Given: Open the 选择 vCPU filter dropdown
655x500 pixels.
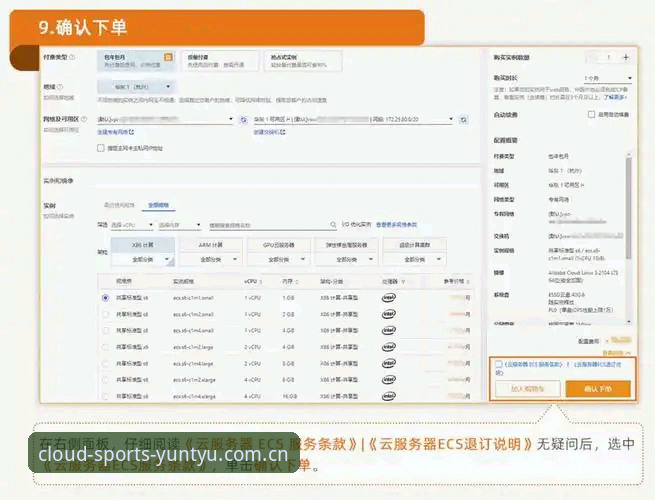Looking at the screenshot, I should click(x=132, y=225).
